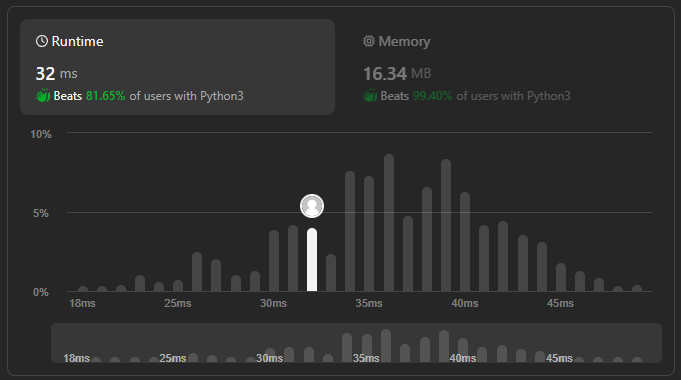681x380 pixels.
Task: Click the 10% y-axis label
Action: pos(41,134)
